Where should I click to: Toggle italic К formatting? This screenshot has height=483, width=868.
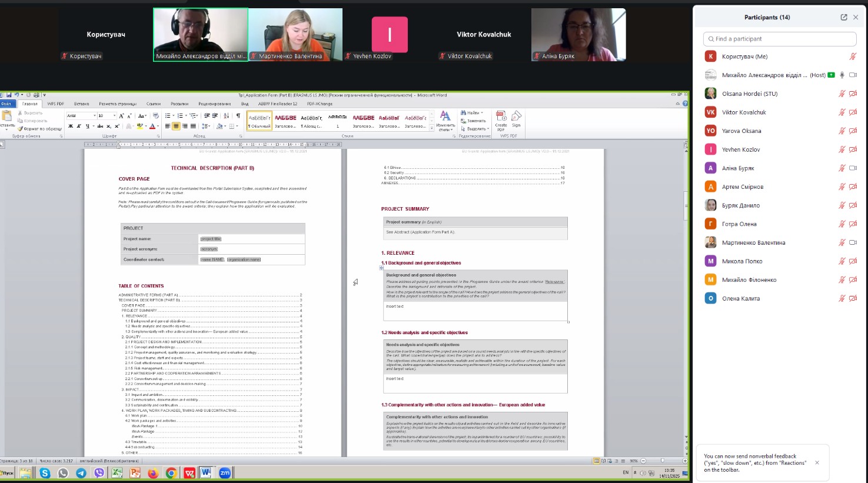click(79, 126)
